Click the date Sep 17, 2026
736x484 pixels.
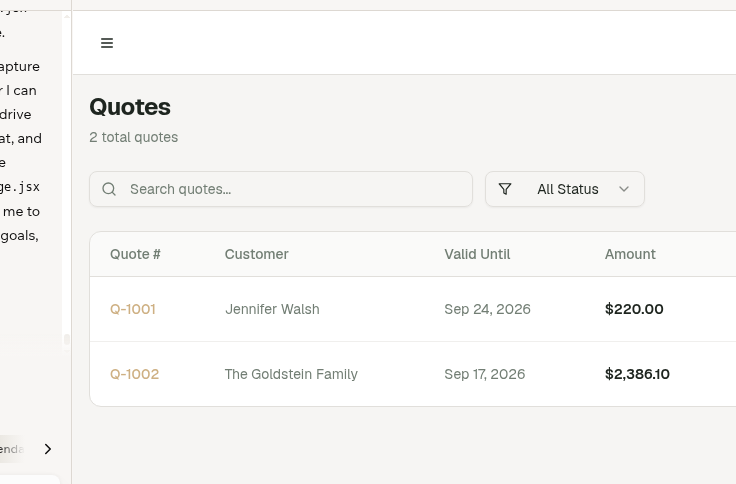click(484, 374)
